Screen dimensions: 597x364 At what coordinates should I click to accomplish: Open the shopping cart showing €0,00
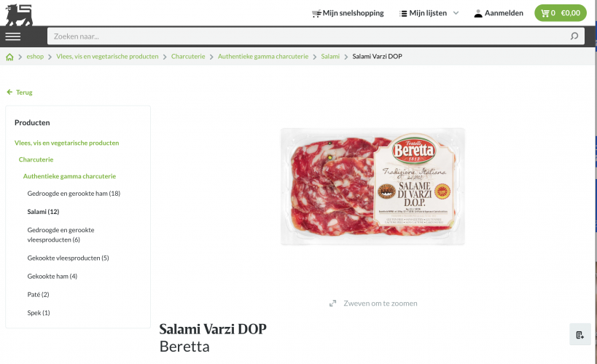pos(561,13)
